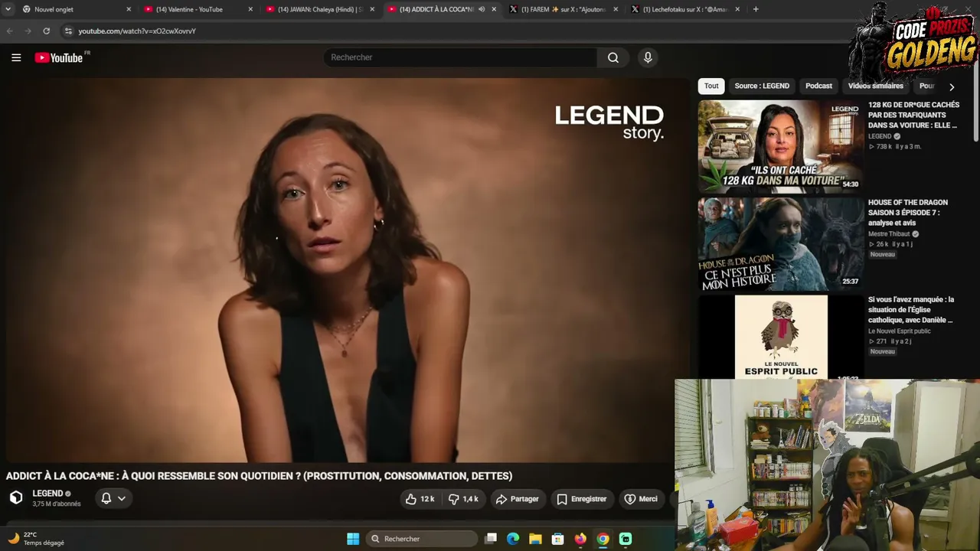Close the JAWAN: Chaleya tab
The image size is (980, 551).
pos(372,9)
